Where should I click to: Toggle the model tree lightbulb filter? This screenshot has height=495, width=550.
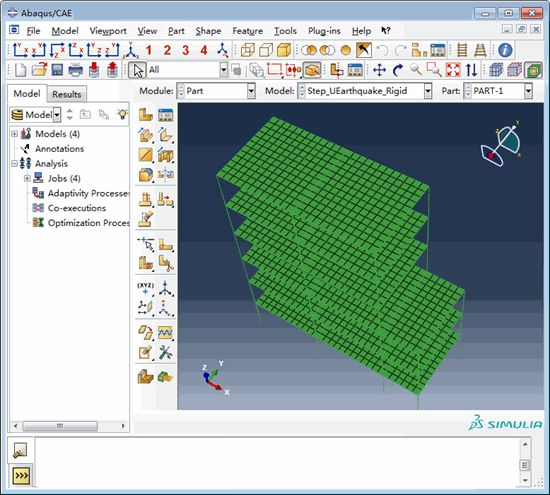122,114
